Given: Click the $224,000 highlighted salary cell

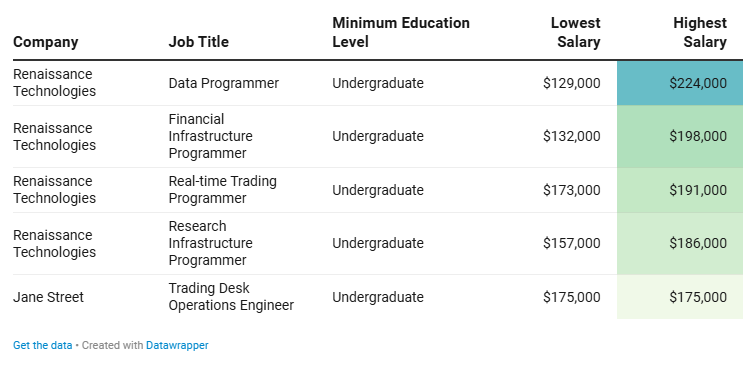Looking at the screenshot, I should click(680, 83).
